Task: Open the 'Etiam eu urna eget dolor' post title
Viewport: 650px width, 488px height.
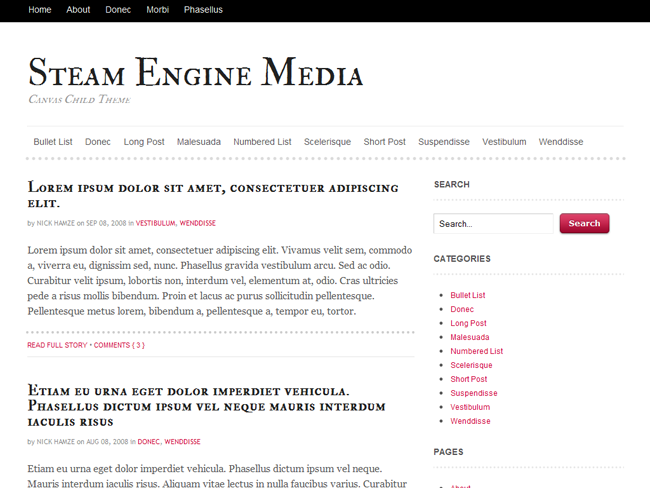Action: 206,406
